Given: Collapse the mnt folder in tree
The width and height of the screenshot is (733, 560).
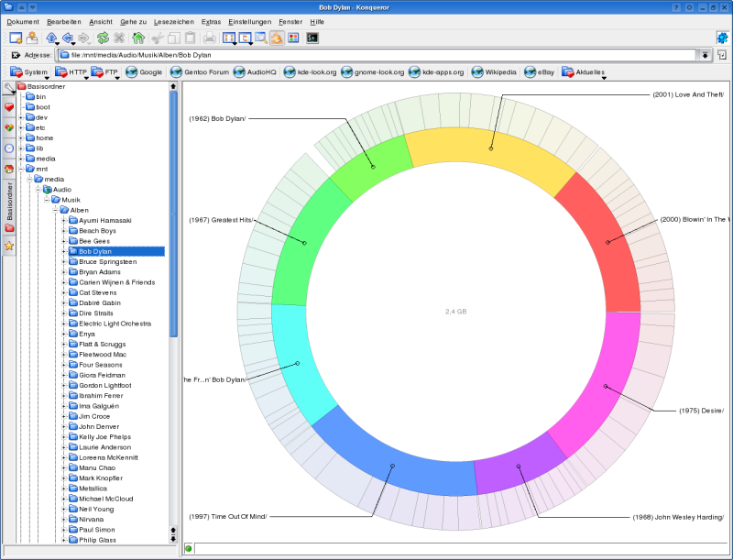Looking at the screenshot, I should pyautogui.click(x=21, y=169).
